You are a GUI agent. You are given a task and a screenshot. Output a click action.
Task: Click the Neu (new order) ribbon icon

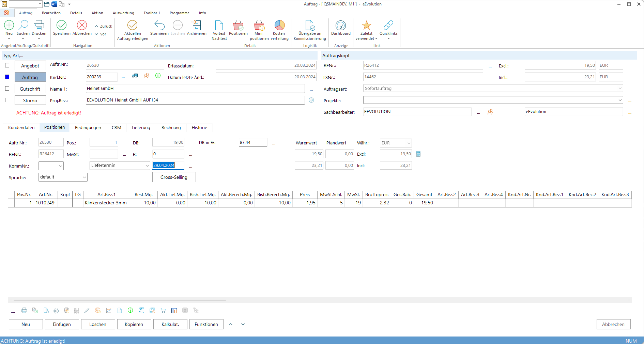[9, 25]
